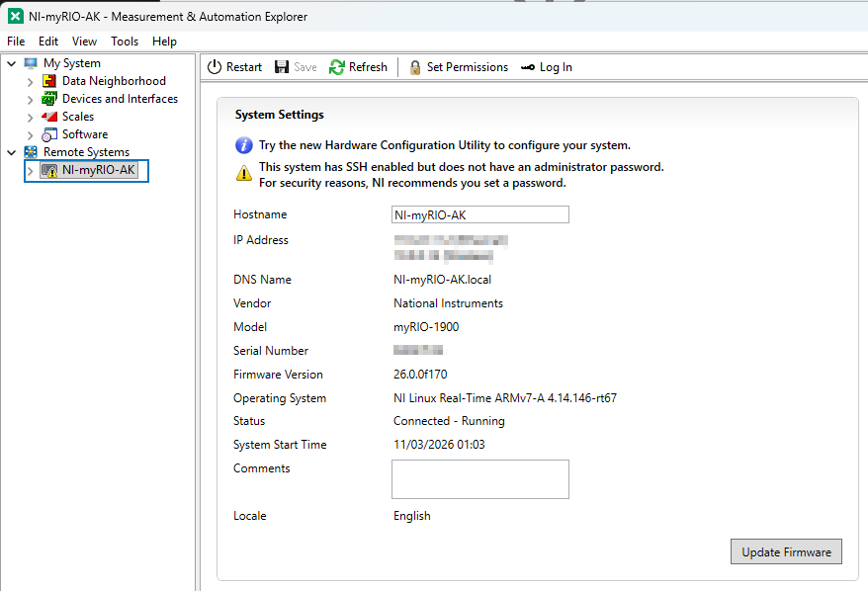Click inside the Comments text box
The height and width of the screenshot is (591, 868).
[479, 479]
